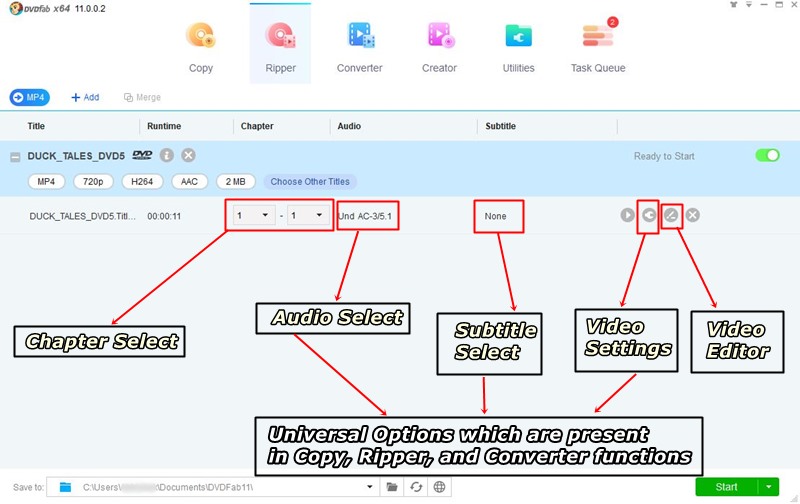
Task: Open the title bar menu dropdown icon
Action: tap(749, 5)
